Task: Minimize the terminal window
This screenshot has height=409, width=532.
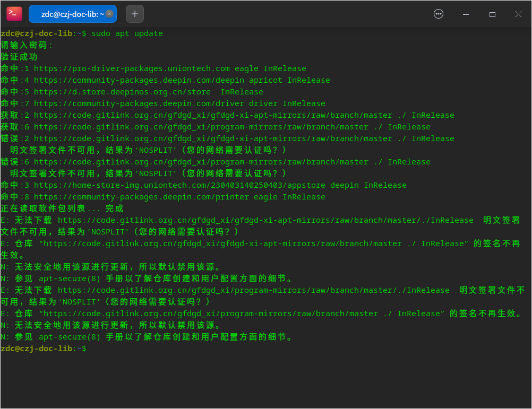Action: [465, 14]
